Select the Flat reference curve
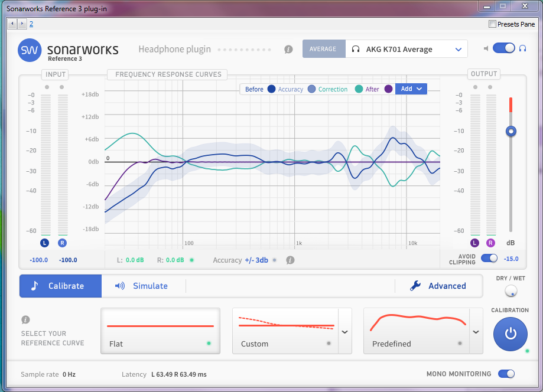Image resolution: width=543 pixels, height=392 pixels. coord(160,331)
